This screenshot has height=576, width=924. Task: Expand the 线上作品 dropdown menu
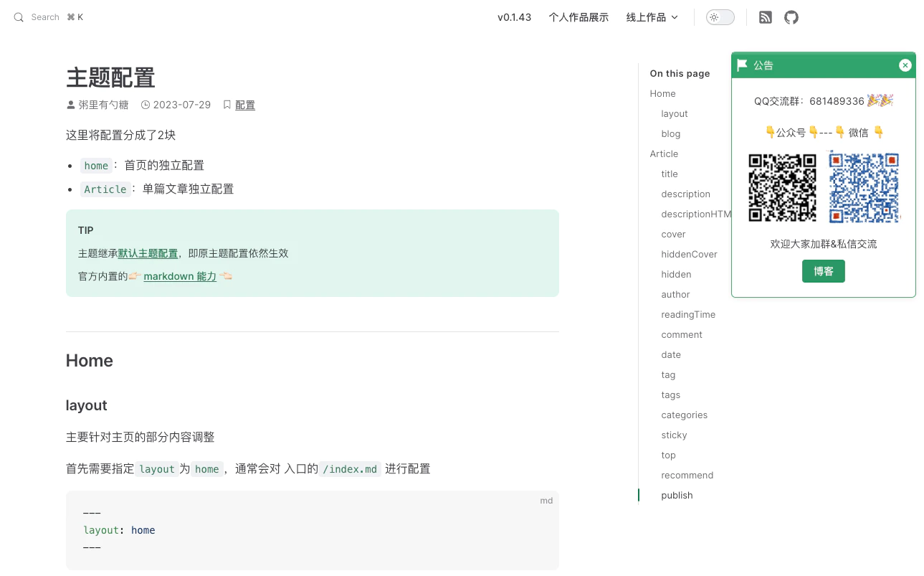[x=652, y=17]
